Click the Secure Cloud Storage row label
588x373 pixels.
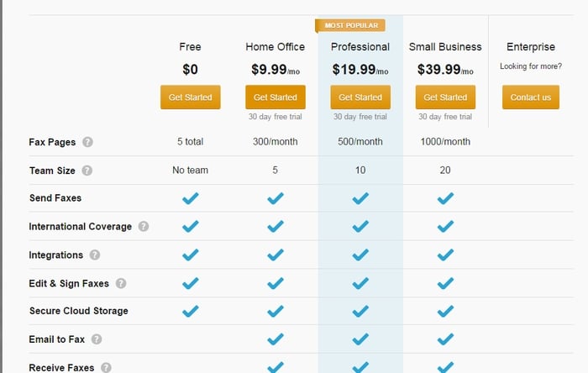click(79, 311)
